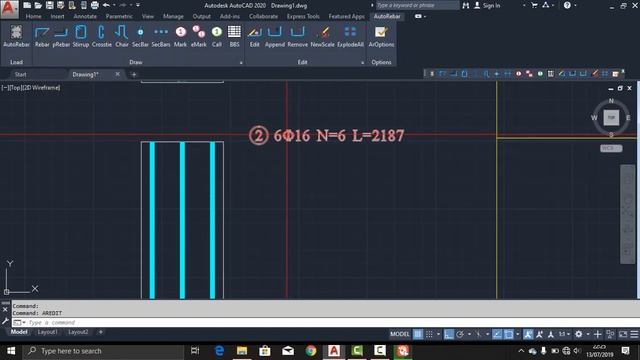This screenshot has width=640, height=360.
Task: Click the Mark tool icon
Action: [x=180, y=36]
